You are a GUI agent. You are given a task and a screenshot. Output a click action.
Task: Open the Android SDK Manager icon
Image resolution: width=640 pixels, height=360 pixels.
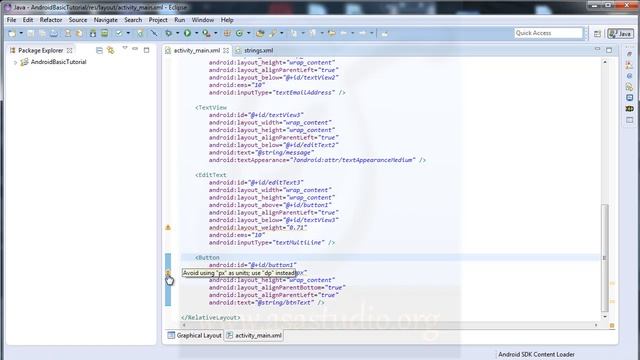93,33
